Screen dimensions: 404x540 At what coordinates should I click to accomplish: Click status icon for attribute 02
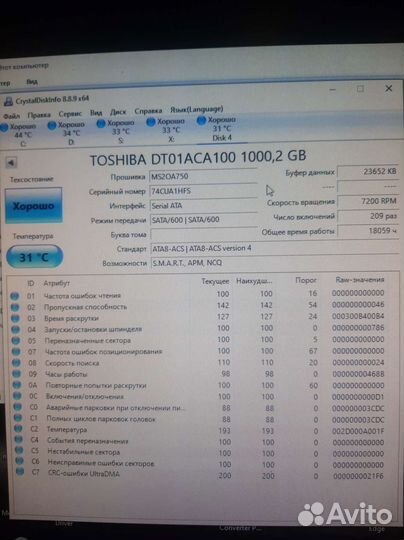pyautogui.click(x=15, y=307)
